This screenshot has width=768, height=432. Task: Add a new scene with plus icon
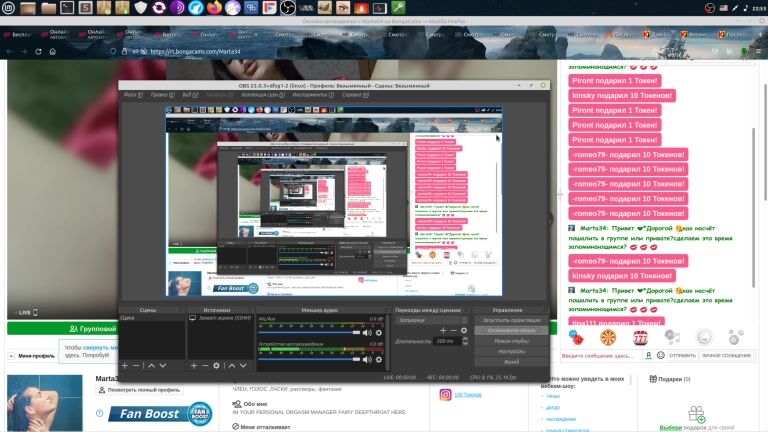click(125, 366)
